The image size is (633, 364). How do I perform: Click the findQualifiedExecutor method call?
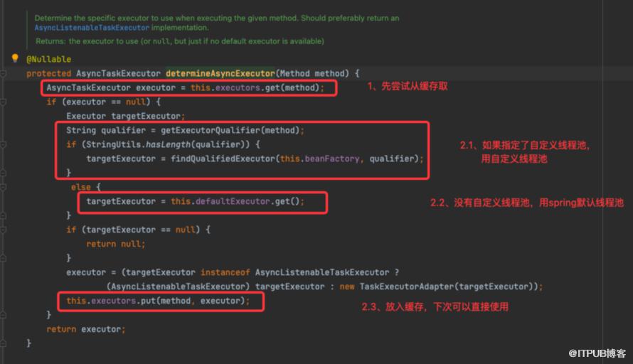223,159
